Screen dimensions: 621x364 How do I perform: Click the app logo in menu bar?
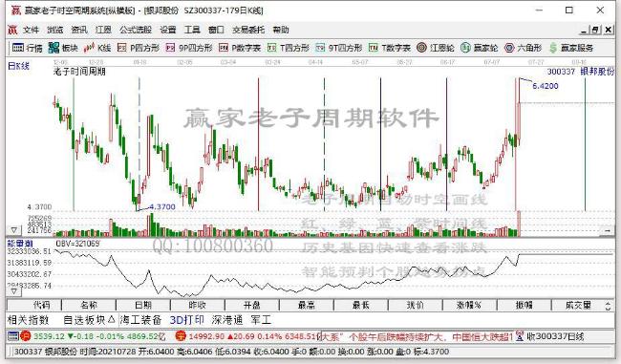click(12, 30)
